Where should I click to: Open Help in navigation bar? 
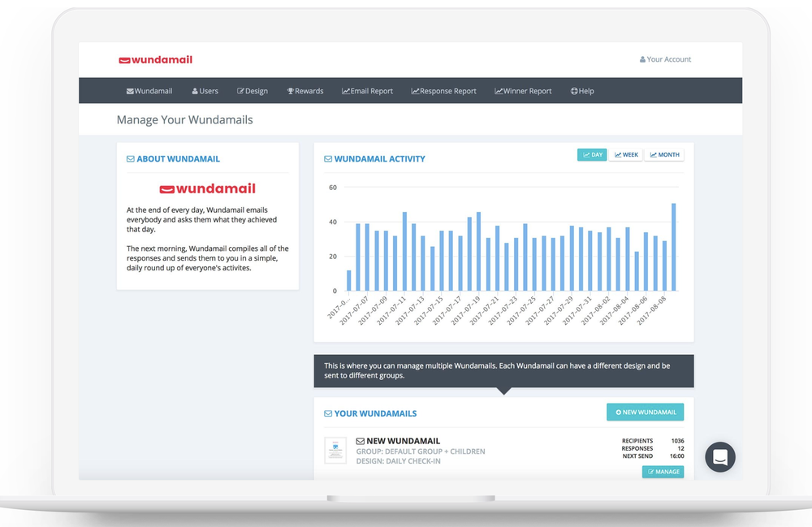[582, 91]
